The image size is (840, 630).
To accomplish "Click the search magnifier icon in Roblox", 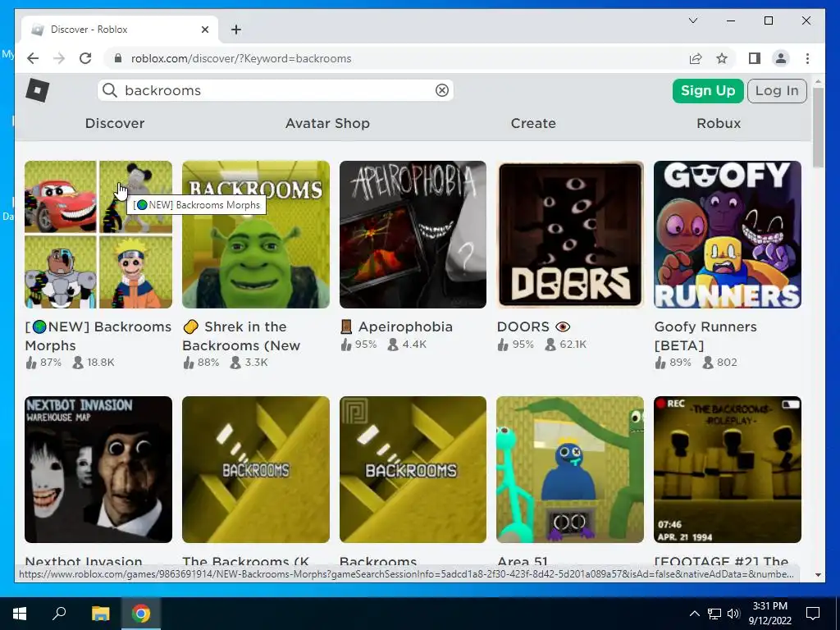I will [110, 90].
